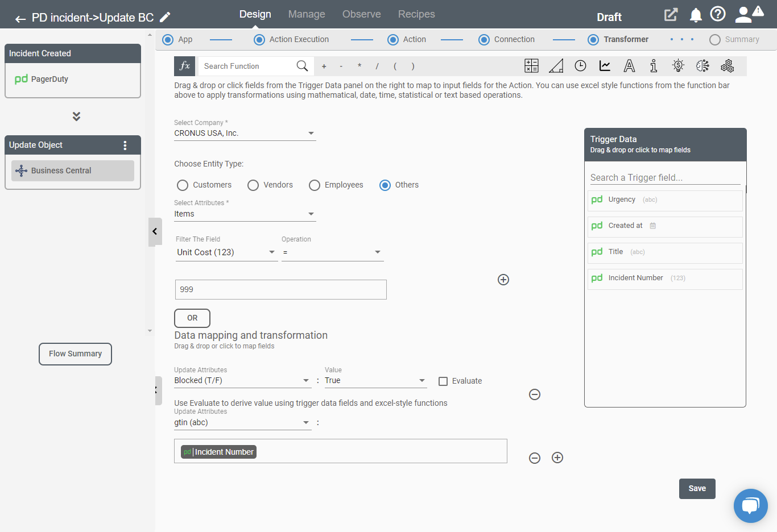Open the date and time clock icon
777x532 pixels.
point(580,66)
